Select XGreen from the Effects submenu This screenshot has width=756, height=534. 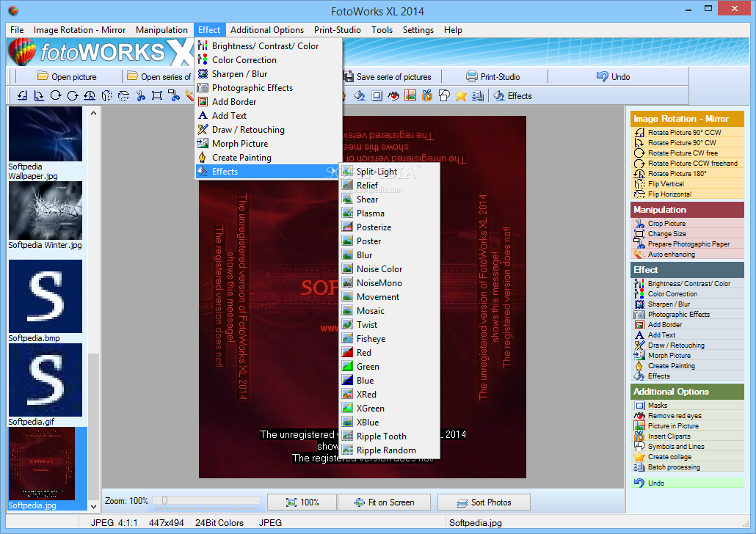390,409
